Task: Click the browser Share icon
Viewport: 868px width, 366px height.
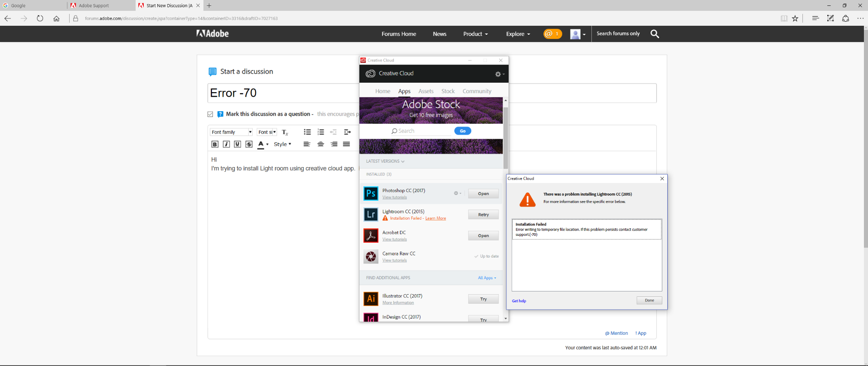Action: (845, 19)
